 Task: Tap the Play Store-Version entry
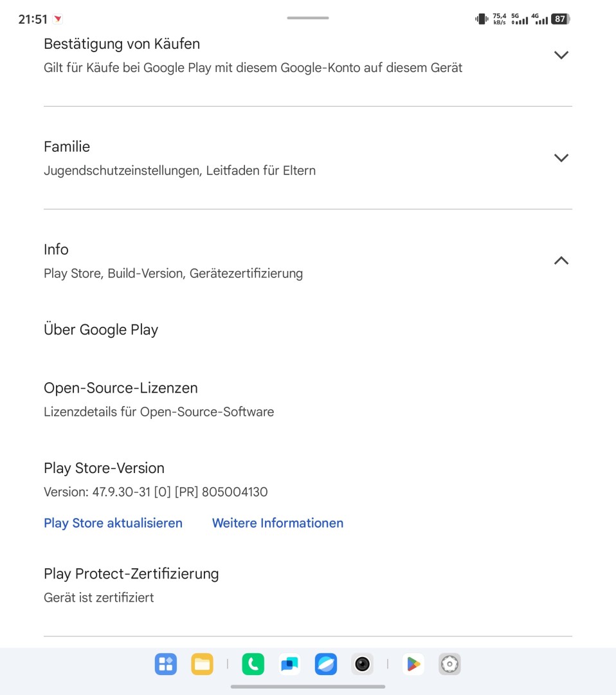tap(104, 468)
